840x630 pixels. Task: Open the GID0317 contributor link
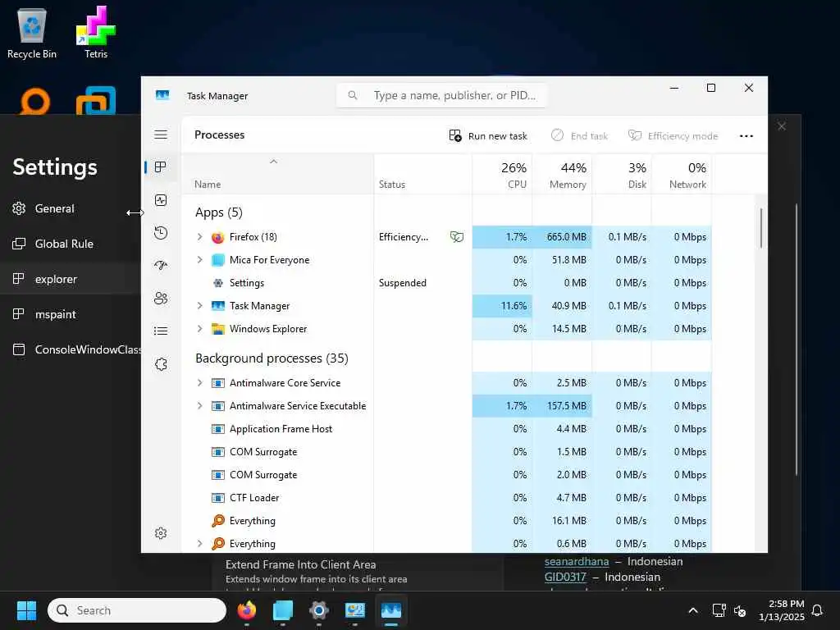(x=565, y=577)
